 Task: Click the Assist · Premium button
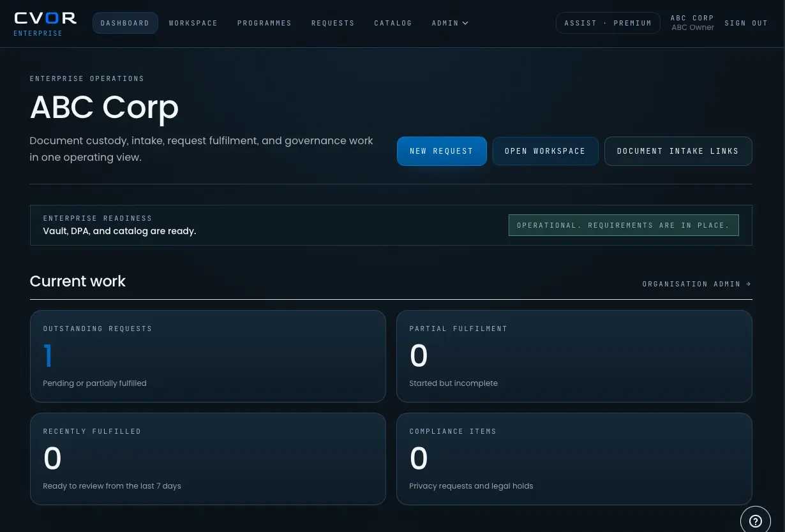608,23
